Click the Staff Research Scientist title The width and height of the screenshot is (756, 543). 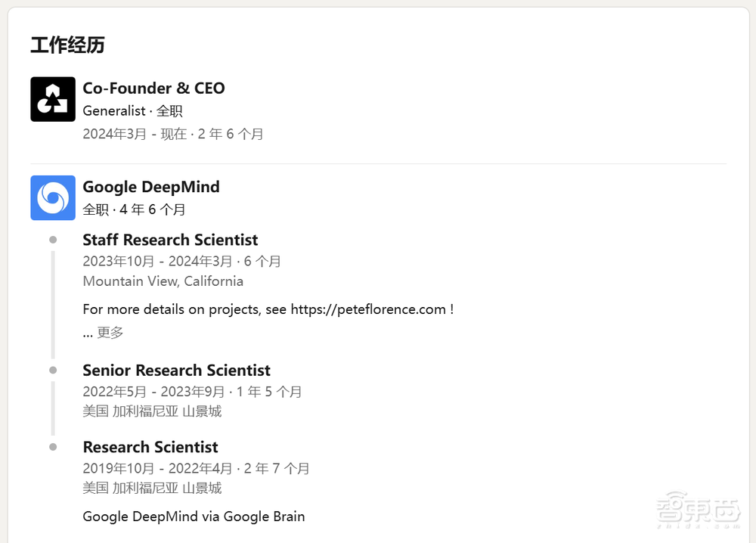[170, 240]
